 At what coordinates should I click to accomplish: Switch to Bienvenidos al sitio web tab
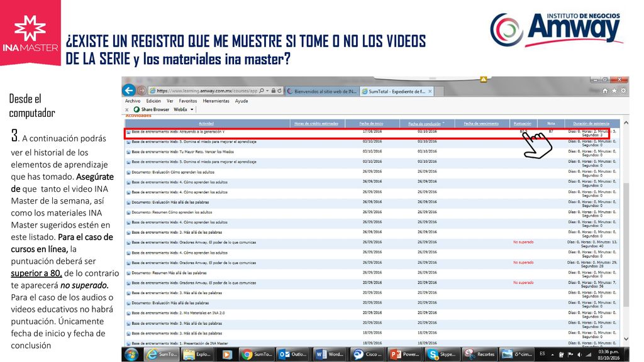pos(322,91)
